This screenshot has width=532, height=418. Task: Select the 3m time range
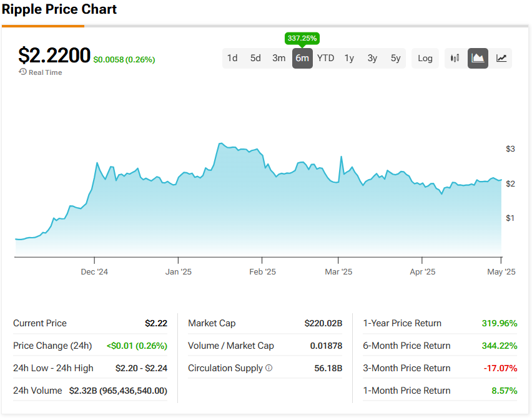pyautogui.click(x=279, y=58)
